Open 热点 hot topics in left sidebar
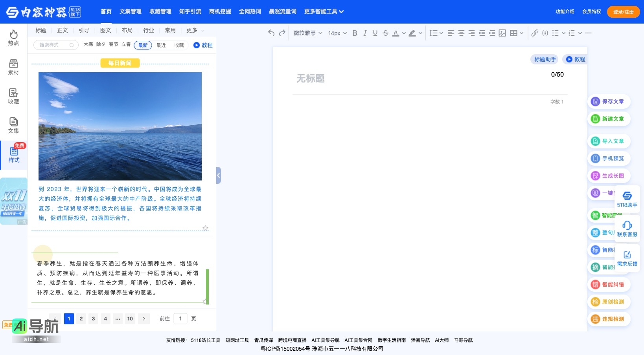This screenshot has width=644, height=355. [x=13, y=38]
